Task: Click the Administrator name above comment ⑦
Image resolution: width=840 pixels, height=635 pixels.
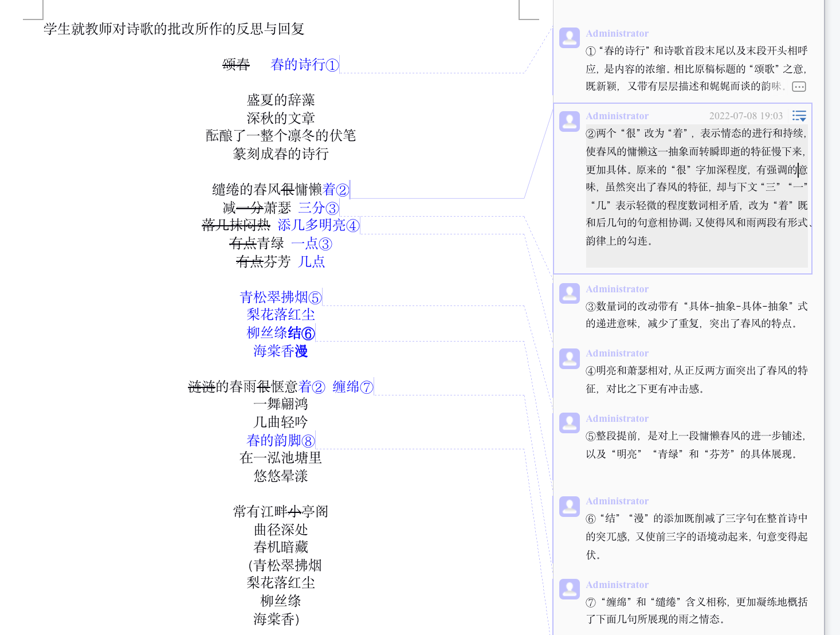Action: 617,585
